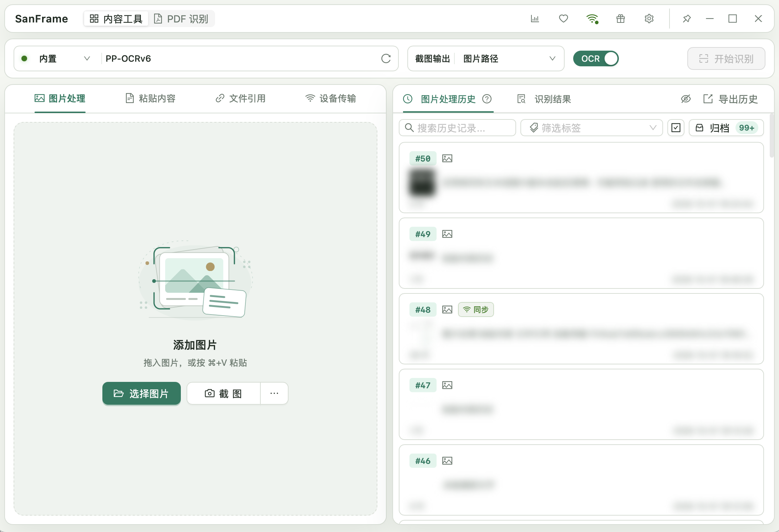Image resolution: width=779 pixels, height=532 pixels.
Task: Select the 粘贴内容 tab
Action: click(151, 98)
